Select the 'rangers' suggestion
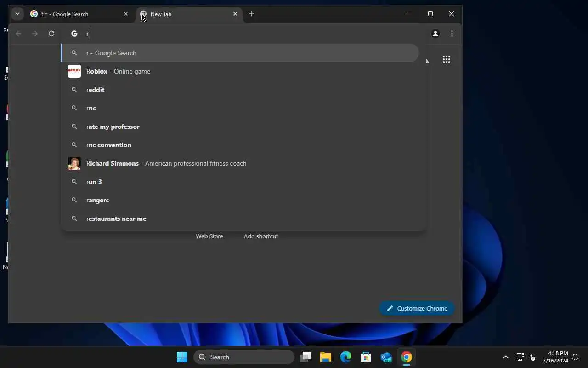 (240, 200)
